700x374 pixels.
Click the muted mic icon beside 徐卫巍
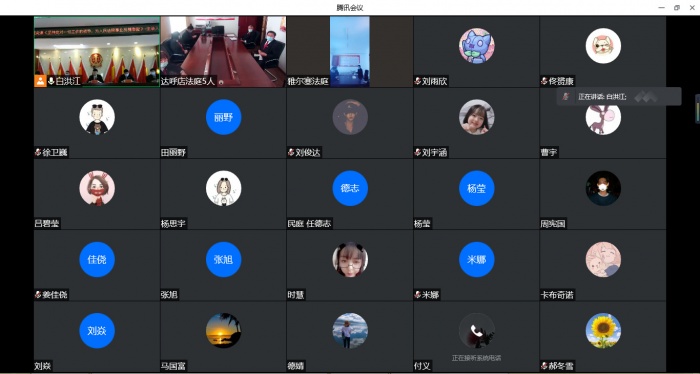pos(38,152)
